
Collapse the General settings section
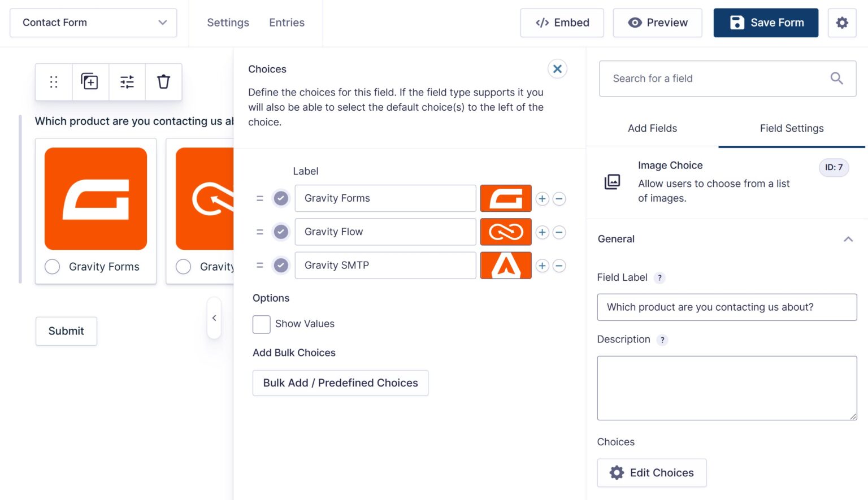click(x=849, y=238)
